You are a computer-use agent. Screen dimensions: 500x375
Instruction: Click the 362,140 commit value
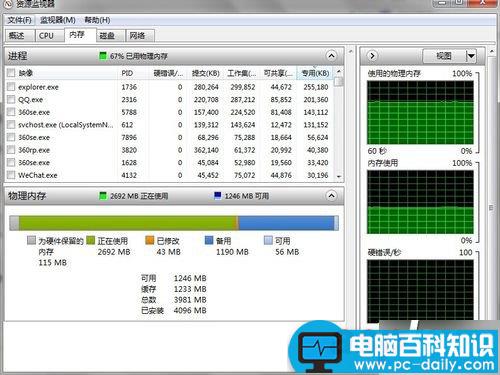click(206, 150)
